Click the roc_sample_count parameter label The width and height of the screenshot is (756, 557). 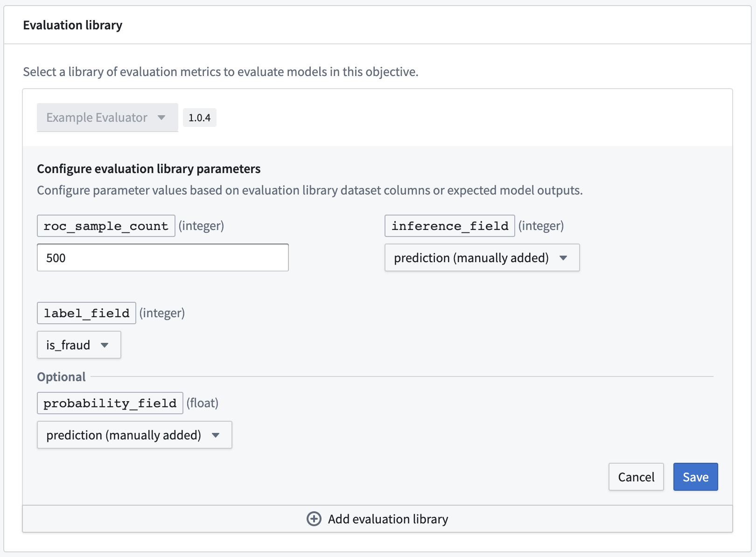(x=106, y=226)
